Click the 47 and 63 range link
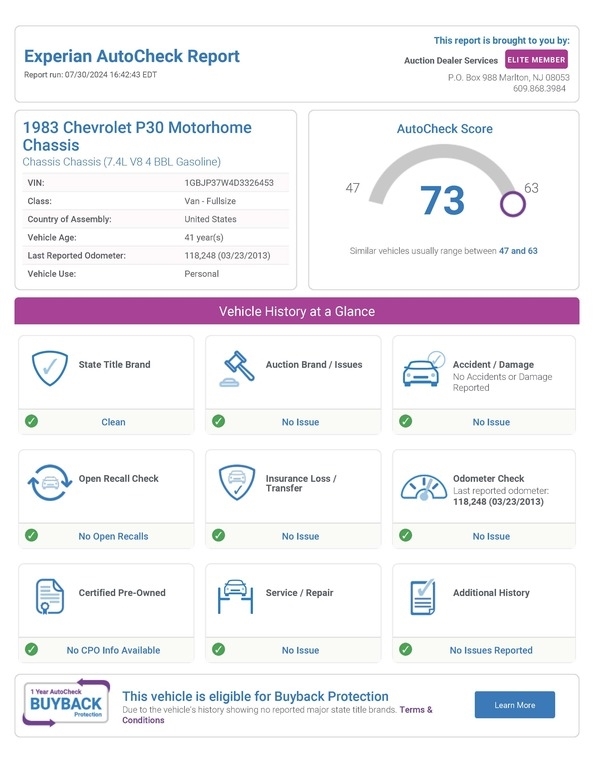Screen dimensions: 594x768 tap(518, 251)
